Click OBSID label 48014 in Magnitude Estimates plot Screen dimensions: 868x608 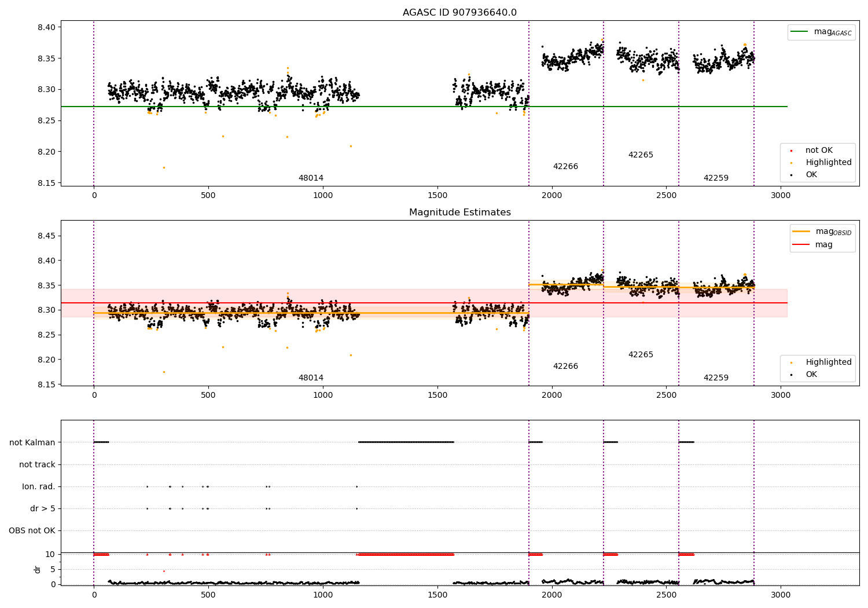pyautogui.click(x=311, y=378)
